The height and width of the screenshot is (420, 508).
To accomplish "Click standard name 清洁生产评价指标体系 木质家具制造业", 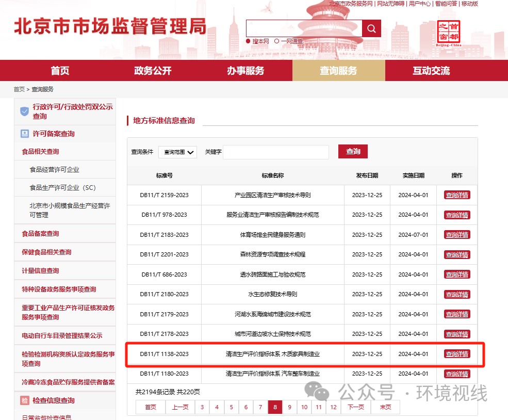I will click(x=273, y=354).
